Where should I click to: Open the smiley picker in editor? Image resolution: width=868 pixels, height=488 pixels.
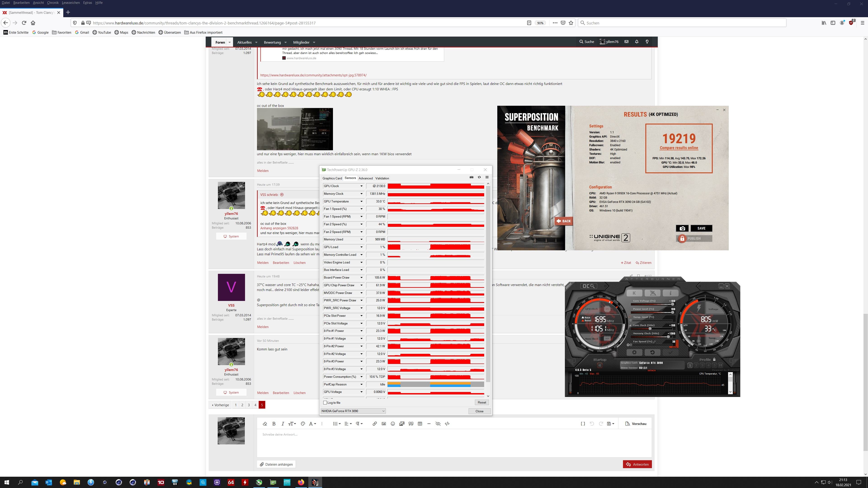tap(393, 424)
